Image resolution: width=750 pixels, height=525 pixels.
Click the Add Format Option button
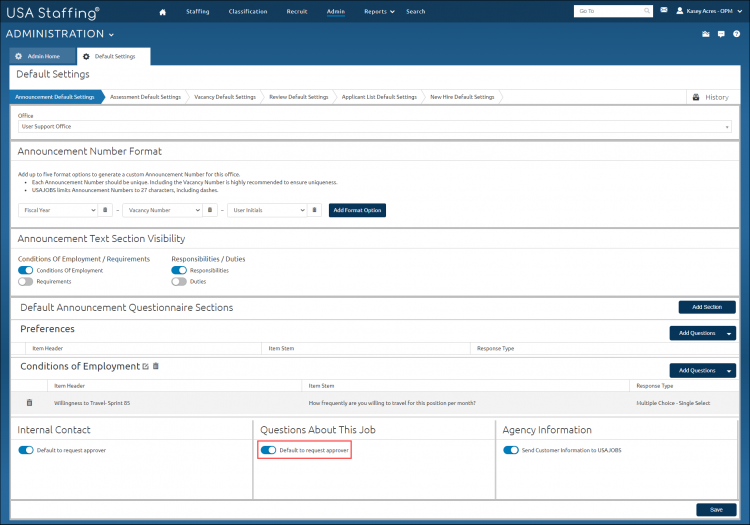click(x=357, y=210)
